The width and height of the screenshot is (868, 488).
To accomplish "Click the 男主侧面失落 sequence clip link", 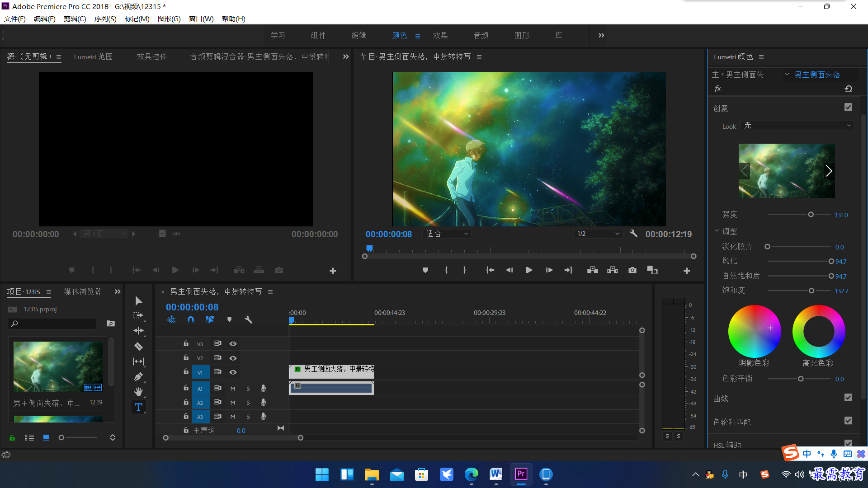I will (820, 75).
